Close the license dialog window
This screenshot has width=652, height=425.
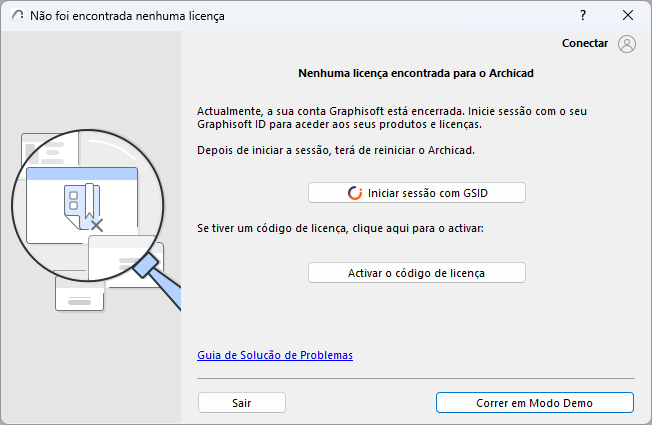coord(628,15)
